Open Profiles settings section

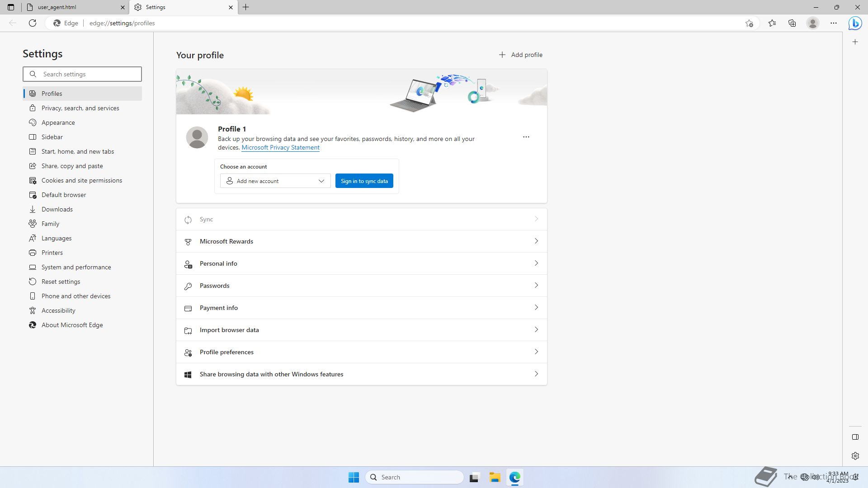82,94
